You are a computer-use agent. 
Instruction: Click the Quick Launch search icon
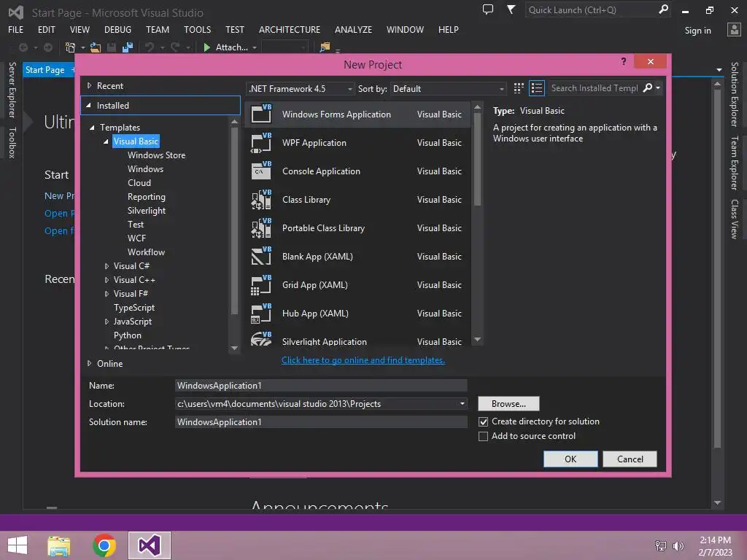point(663,9)
